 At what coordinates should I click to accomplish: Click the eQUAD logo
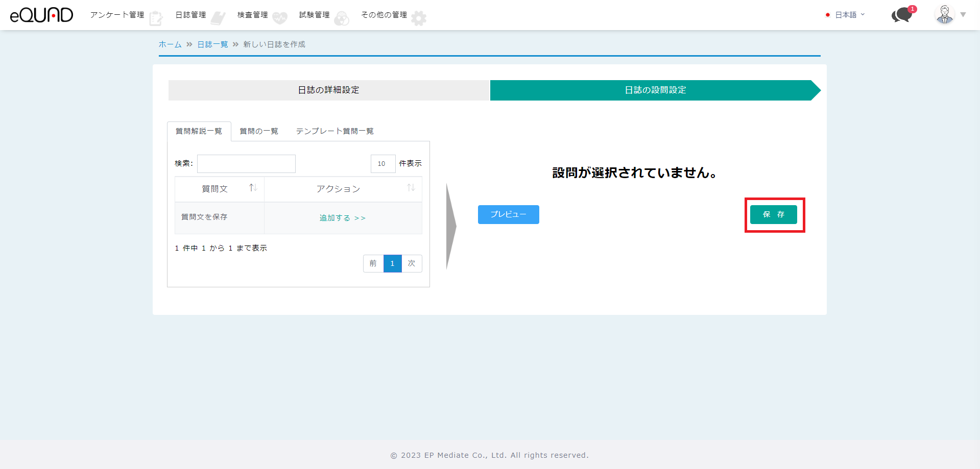tap(41, 15)
